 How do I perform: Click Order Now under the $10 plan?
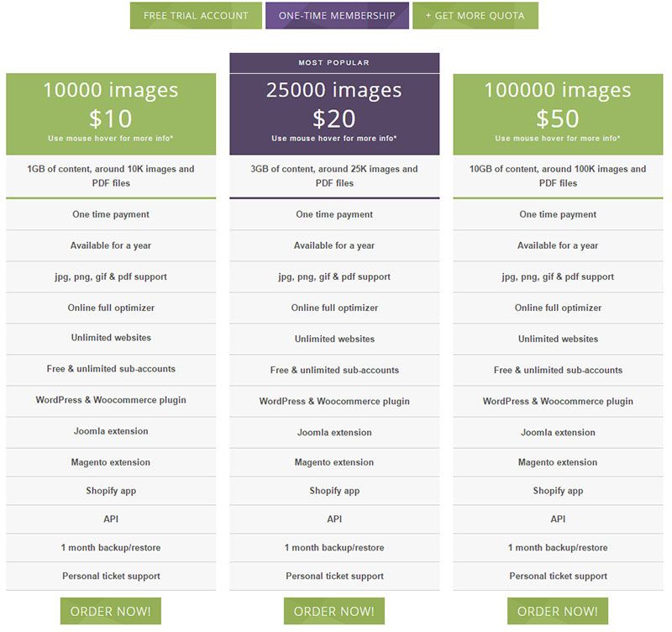[111, 611]
